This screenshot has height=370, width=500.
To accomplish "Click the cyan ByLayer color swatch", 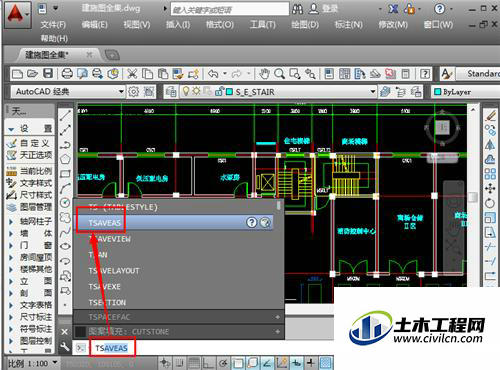I will click(x=438, y=92).
